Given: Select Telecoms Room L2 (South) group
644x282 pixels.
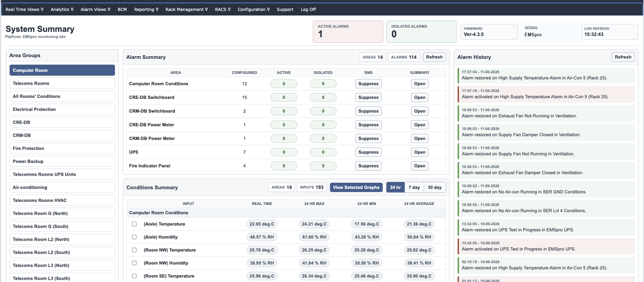Looking at the screenshot, I should coord(62,252).
